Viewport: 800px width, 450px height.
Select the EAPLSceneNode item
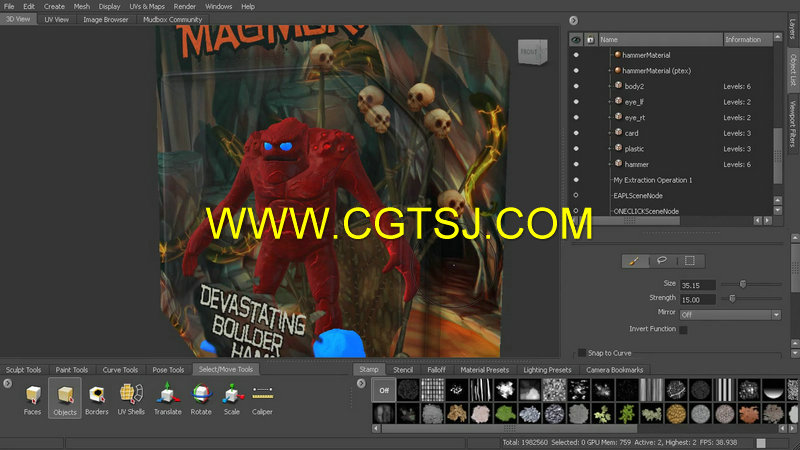(x=638, y=195)
